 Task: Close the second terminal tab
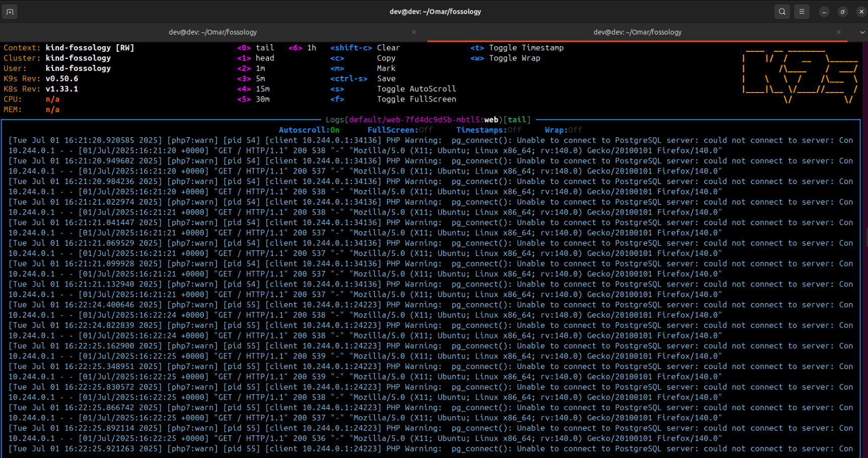(838, 32)
